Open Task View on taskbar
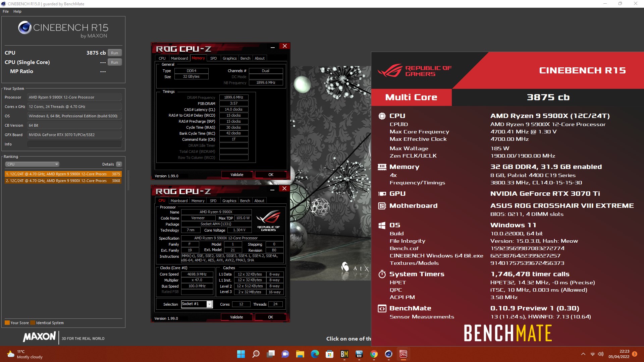 pos(271,354)
